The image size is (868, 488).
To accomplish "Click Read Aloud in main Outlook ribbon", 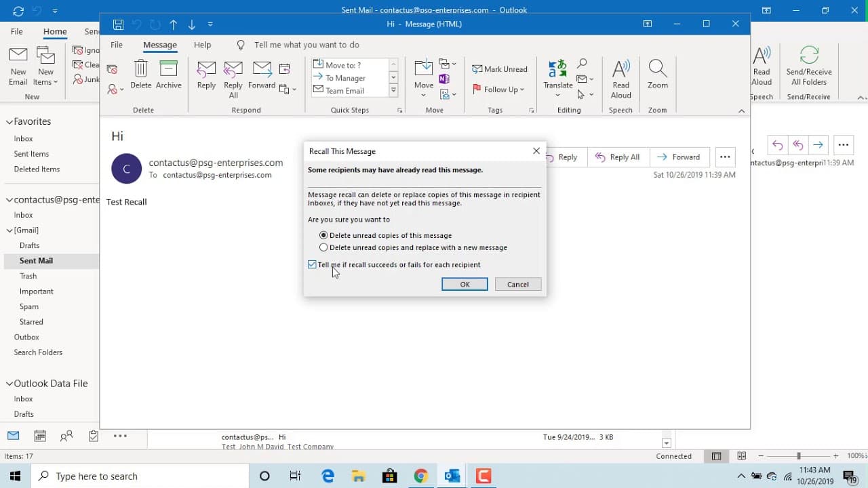I will 762,67.
